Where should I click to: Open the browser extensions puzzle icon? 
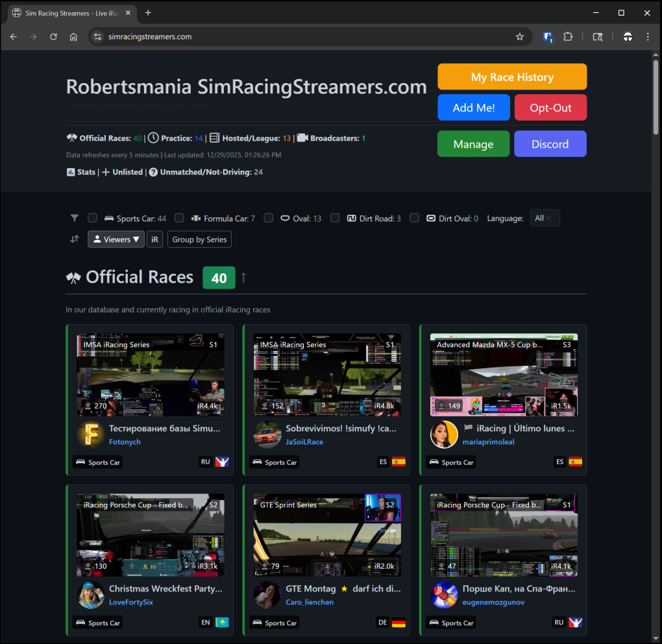(x=568, y=37)
